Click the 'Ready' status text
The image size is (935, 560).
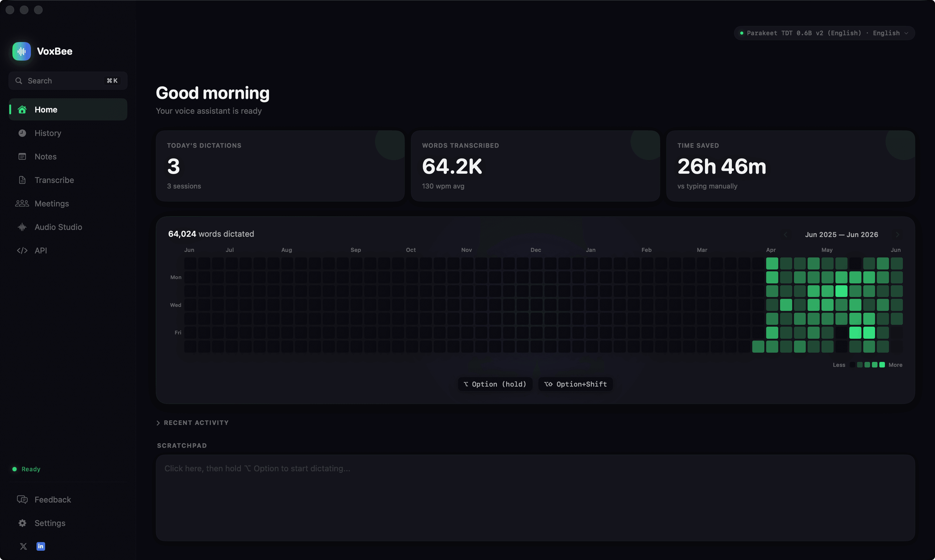[x=31, y=469]
